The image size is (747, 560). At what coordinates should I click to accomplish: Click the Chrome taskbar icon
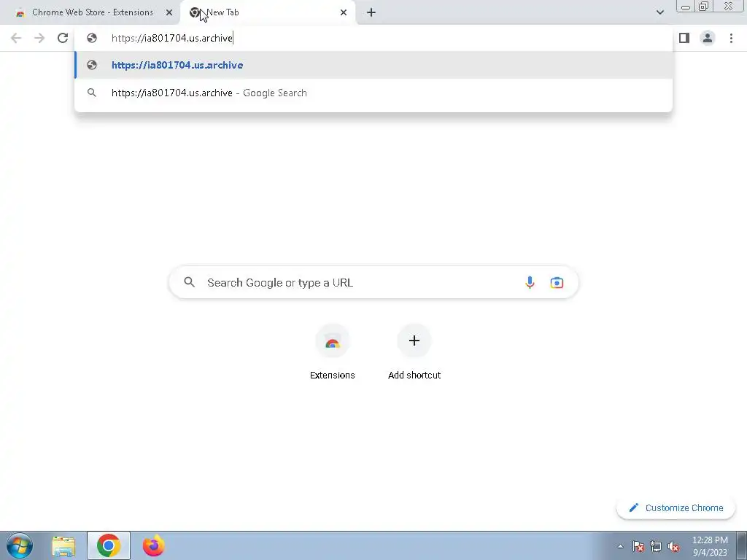tap(109, 545)
